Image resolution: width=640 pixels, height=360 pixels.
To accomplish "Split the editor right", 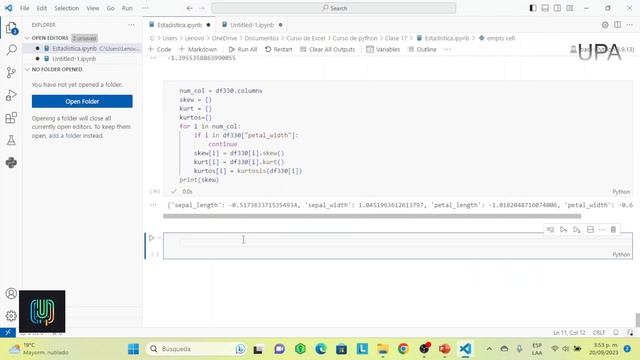I will 618,25.
